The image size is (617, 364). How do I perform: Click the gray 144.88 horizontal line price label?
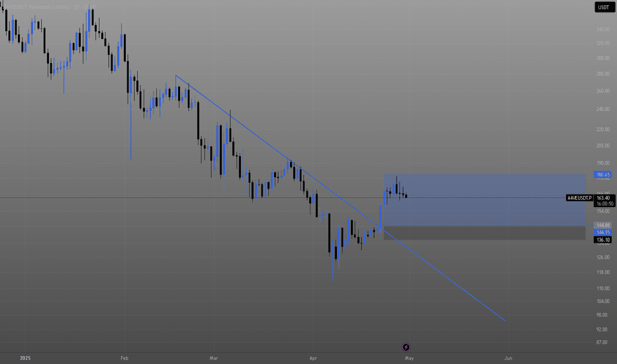click(x=603, y=226)
